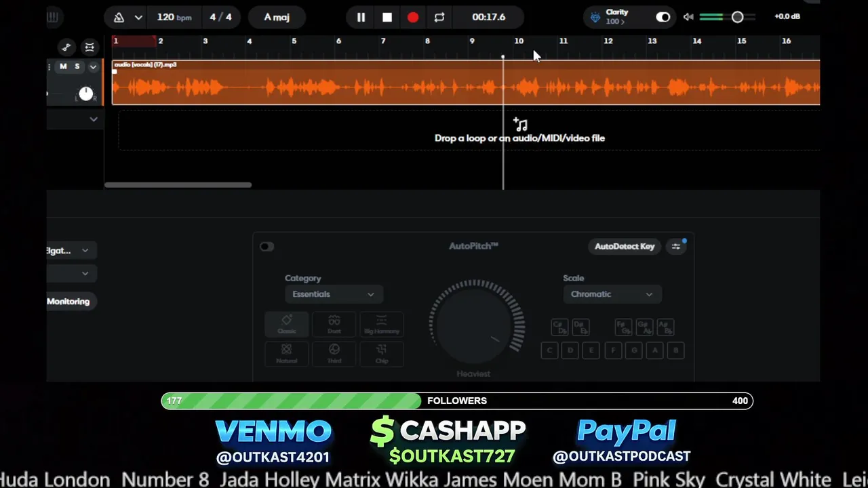Toggle loop cycle mode

(439, 17)
